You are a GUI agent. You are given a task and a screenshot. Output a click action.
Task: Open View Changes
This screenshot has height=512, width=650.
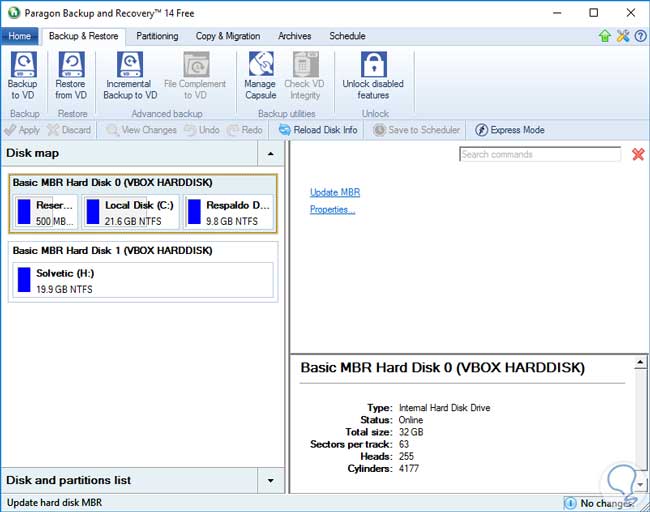(141, 130)
